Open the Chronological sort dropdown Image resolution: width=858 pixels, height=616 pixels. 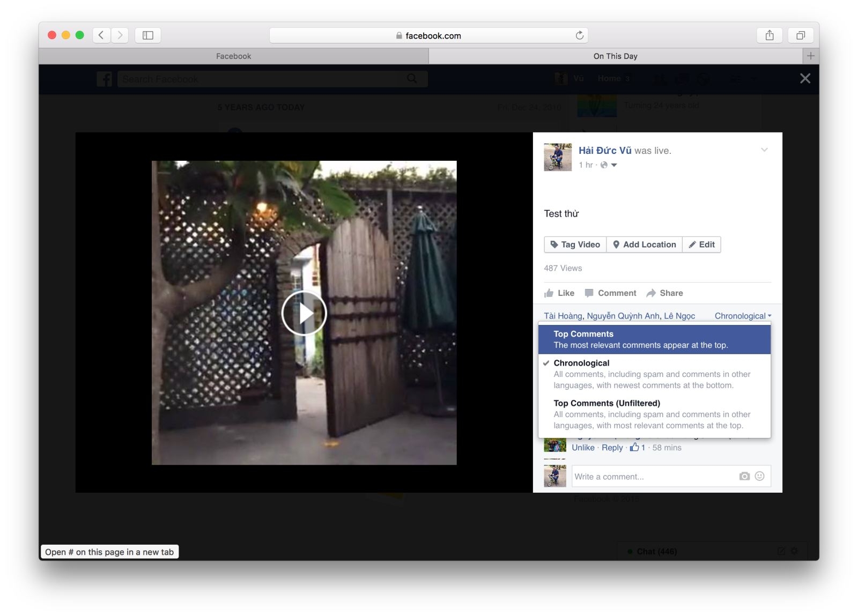tap(743, 316)
